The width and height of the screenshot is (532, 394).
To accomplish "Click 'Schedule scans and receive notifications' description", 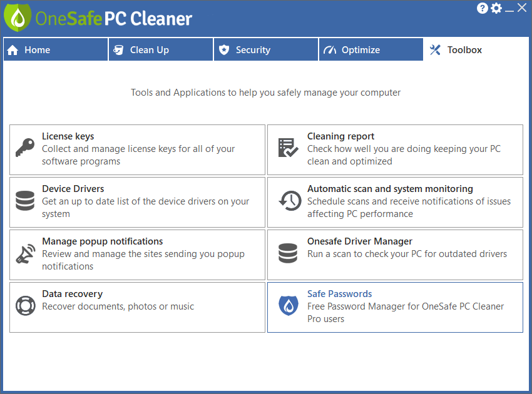I will coord(409,208).
